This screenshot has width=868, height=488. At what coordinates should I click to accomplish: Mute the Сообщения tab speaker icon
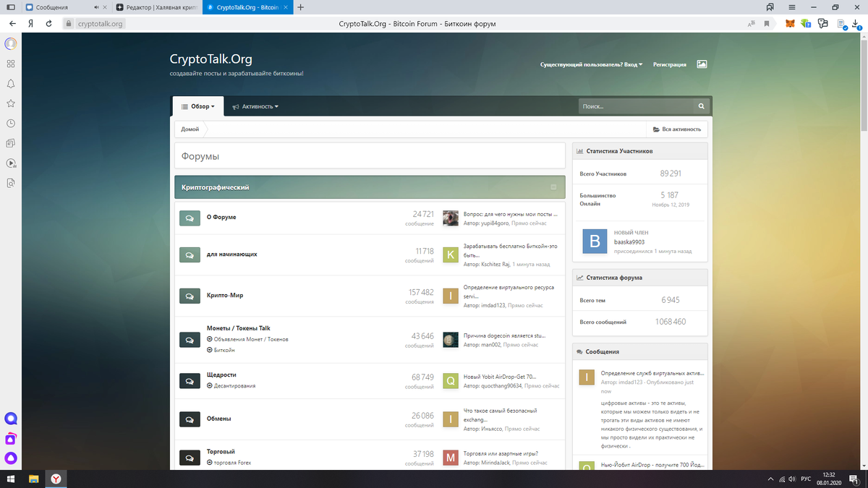click(x=96, y=7)
